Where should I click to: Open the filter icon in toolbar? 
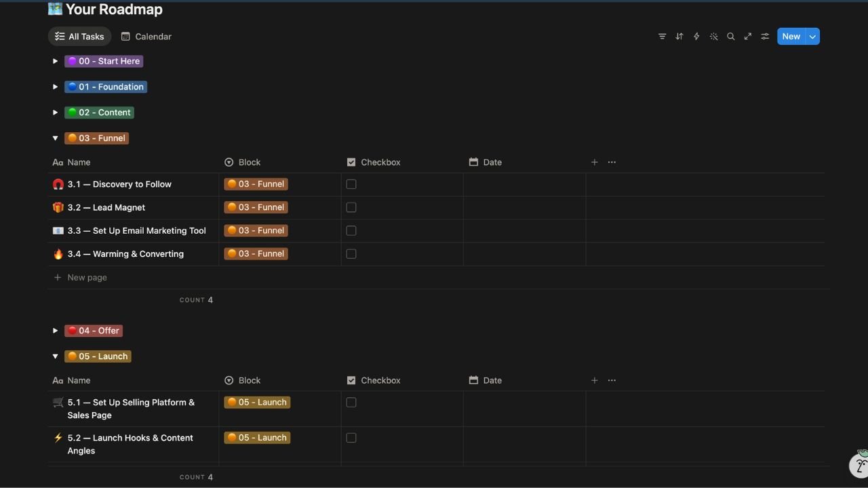pyautogui.click(x=662, y=37)
